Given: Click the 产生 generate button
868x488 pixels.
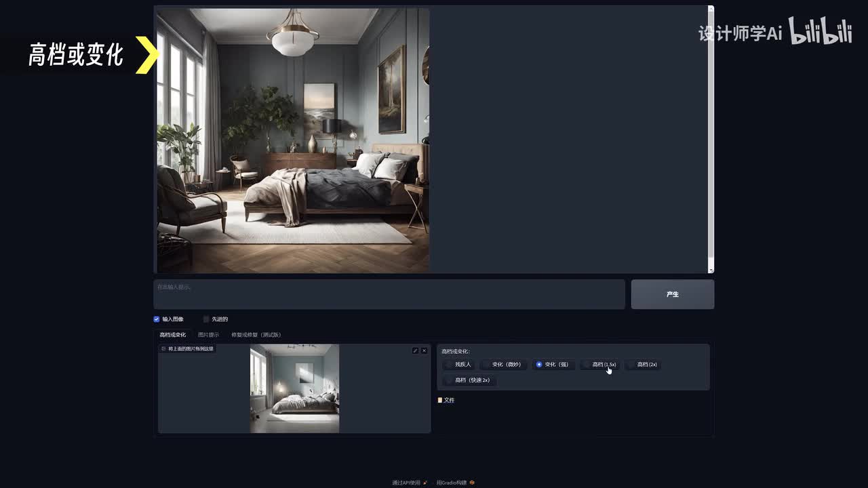Looking at the screenshot, I should [672, 294].
